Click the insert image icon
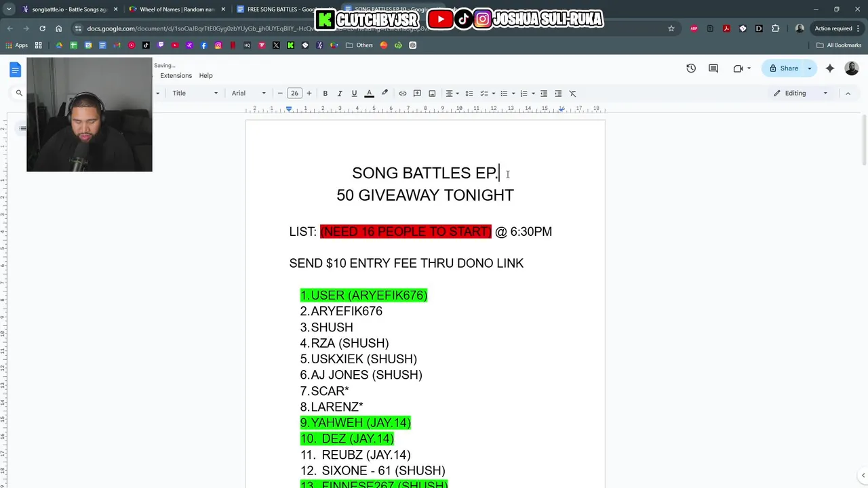 tap(432, 93)
